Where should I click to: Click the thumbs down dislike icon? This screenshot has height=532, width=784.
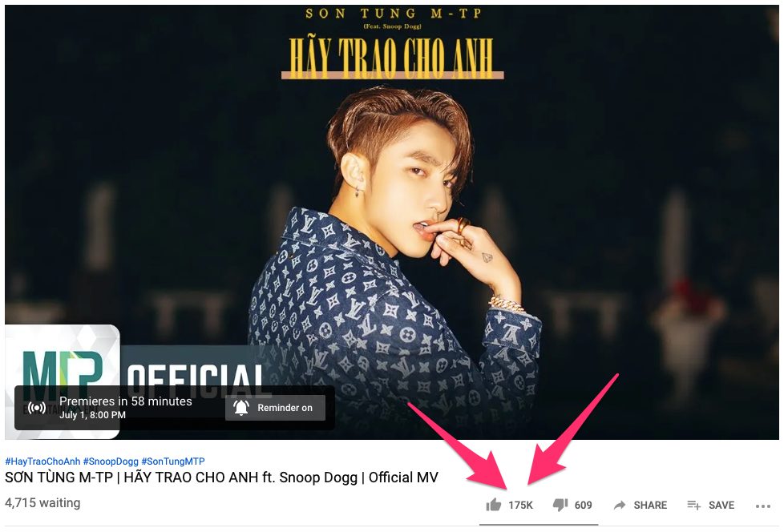point(560,505)
